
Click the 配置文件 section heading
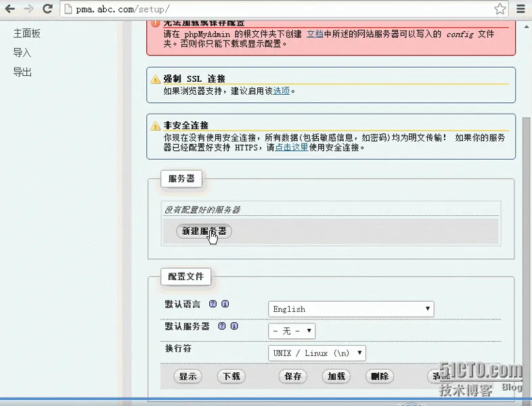pos(185,277)
